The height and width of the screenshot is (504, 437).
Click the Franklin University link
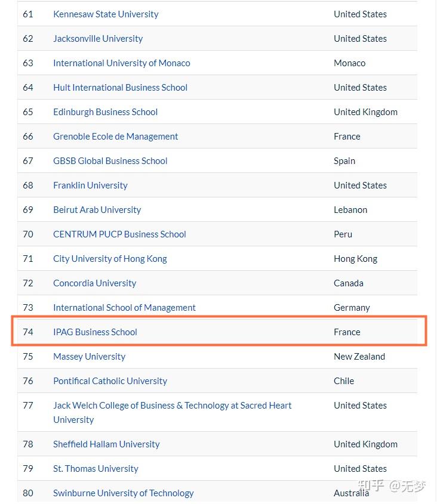(x=90, y=185)
